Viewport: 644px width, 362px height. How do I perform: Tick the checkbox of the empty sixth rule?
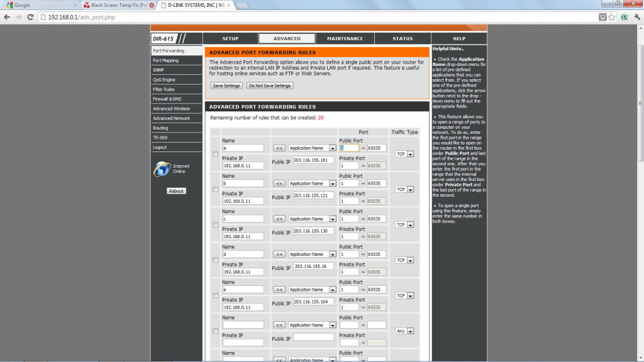[x=215, y=331]
